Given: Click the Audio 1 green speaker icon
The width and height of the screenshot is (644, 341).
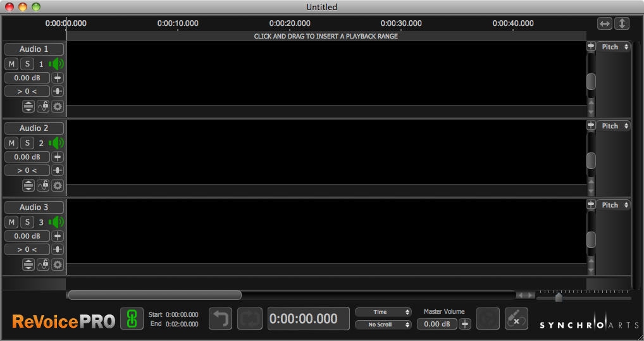Looking at the screenshot, I should coord(58,64).
